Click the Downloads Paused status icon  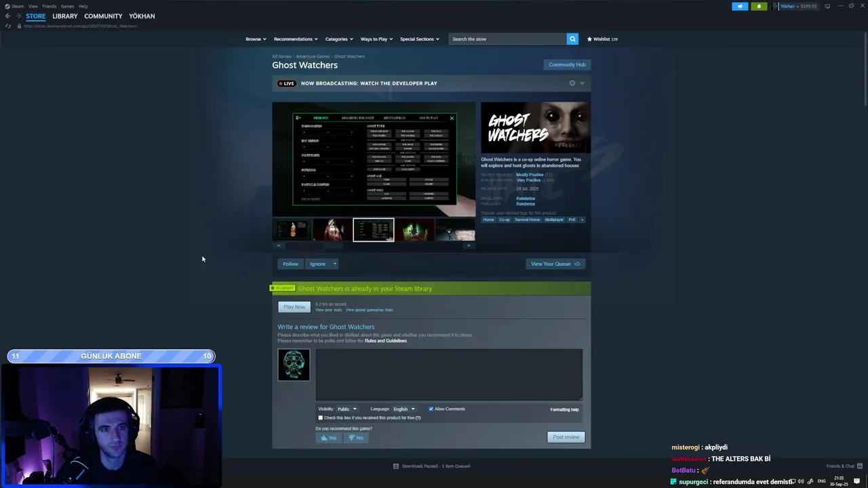coord(396,466)
